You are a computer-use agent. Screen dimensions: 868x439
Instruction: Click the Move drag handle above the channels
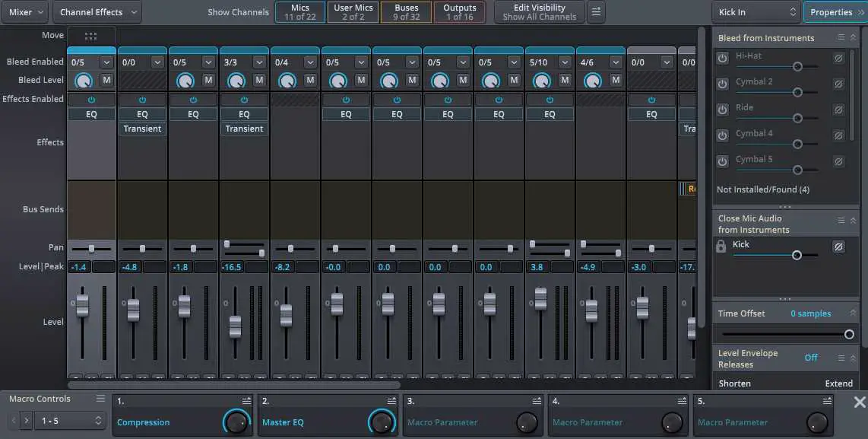click(90, 35)
